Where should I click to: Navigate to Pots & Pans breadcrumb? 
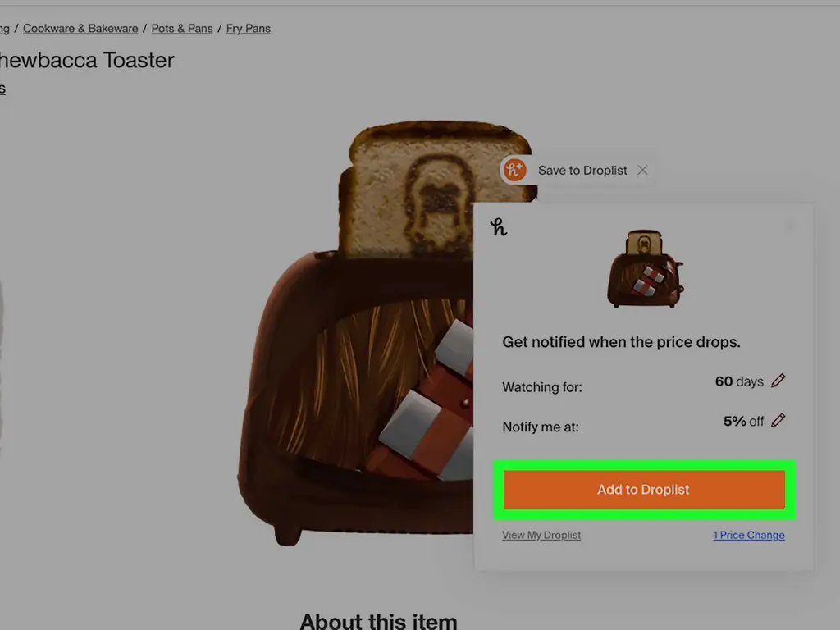pyautogui.click(x=182, y=29)
